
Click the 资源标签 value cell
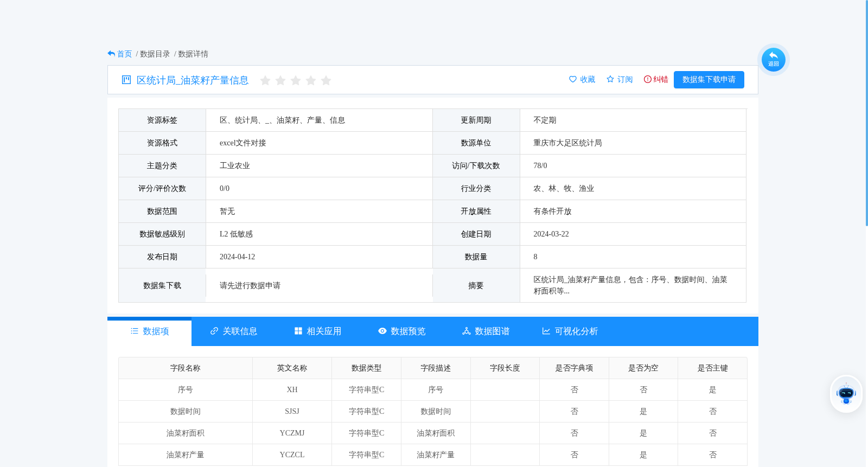[x=319, y=120]
